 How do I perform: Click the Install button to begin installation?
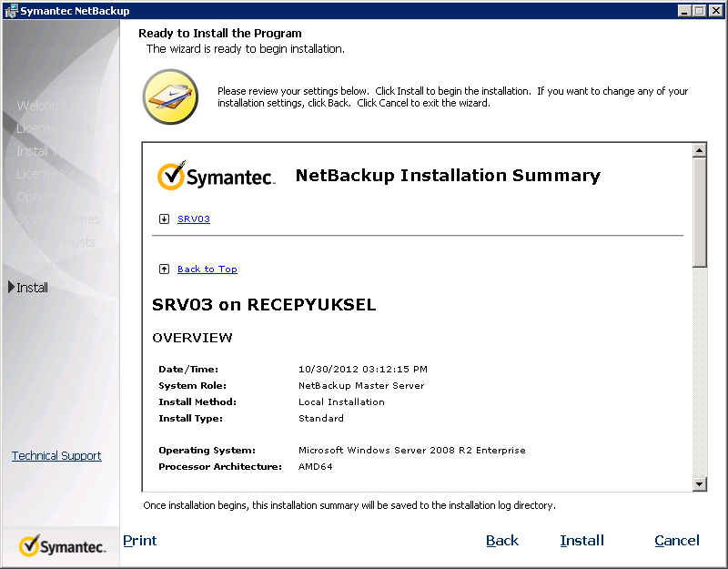pos(581,540)
